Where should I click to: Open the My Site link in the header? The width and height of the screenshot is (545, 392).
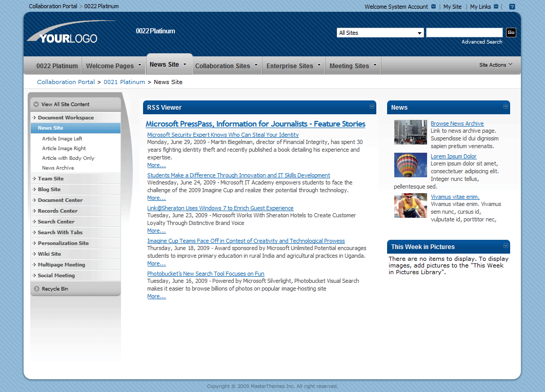pyautogui.click(x=452, y=6)
